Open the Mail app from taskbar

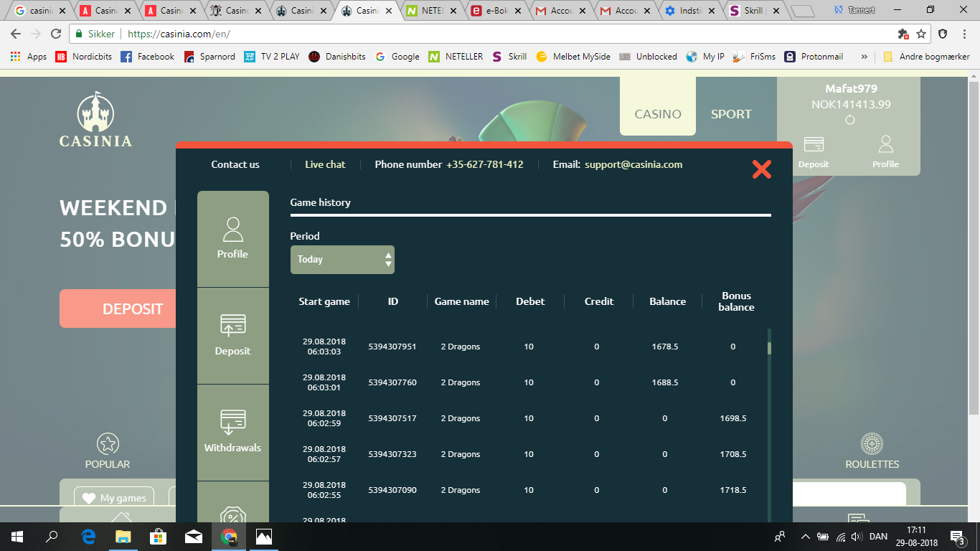[x=194, y=537]
